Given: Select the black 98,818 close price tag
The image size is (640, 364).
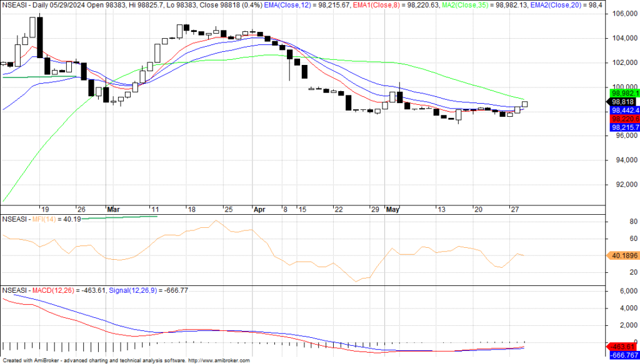Looking at the screenshot, I should [623, 102].
